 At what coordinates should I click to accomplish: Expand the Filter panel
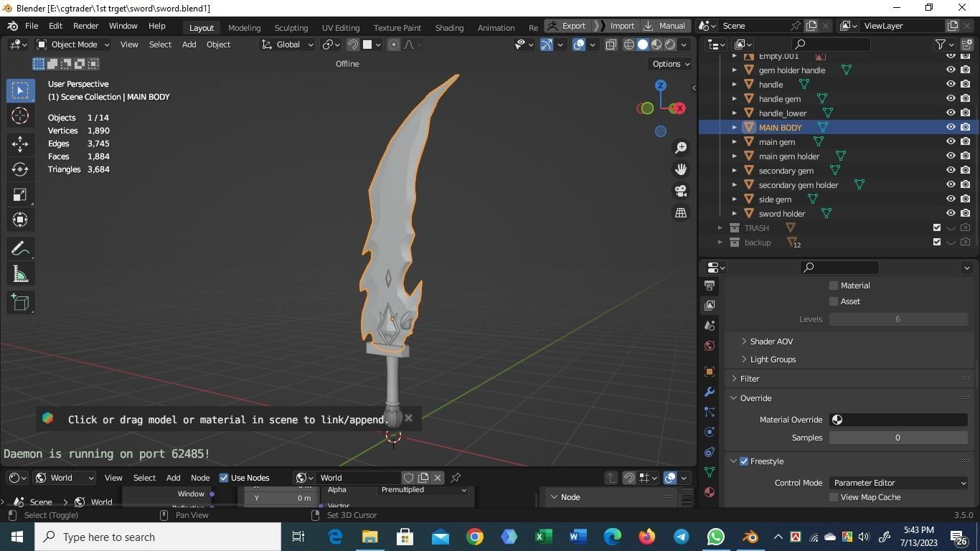(x=734, y=379)
